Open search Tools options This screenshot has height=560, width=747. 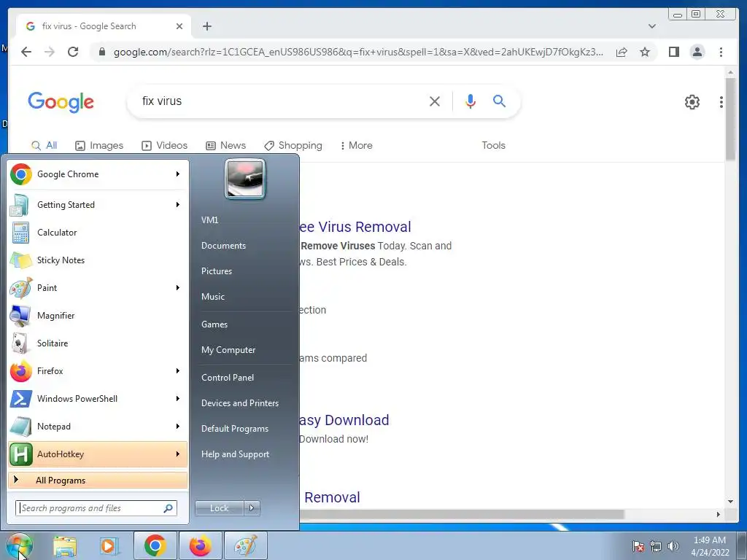point(493,145)
